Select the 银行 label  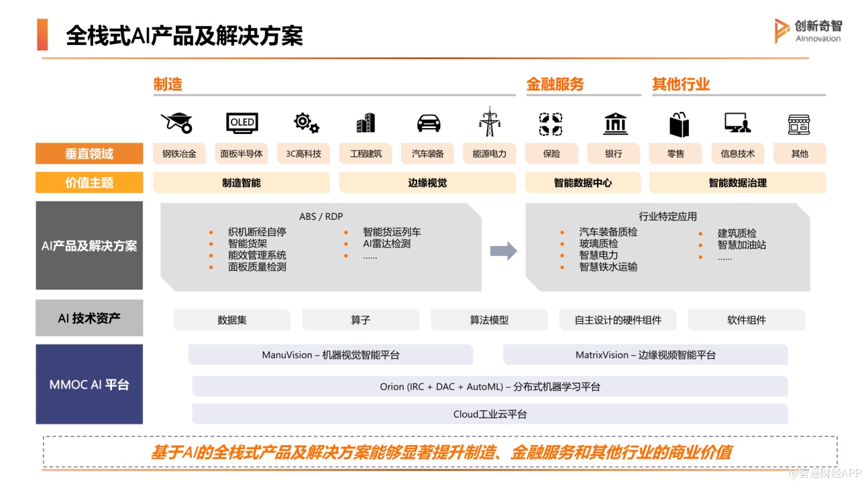click(614, 154)
